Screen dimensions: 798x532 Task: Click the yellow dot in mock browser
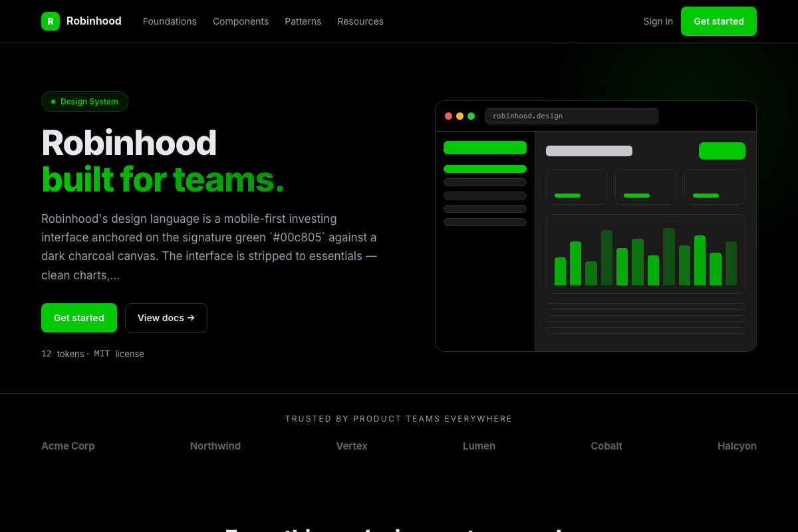pos(460,116)
